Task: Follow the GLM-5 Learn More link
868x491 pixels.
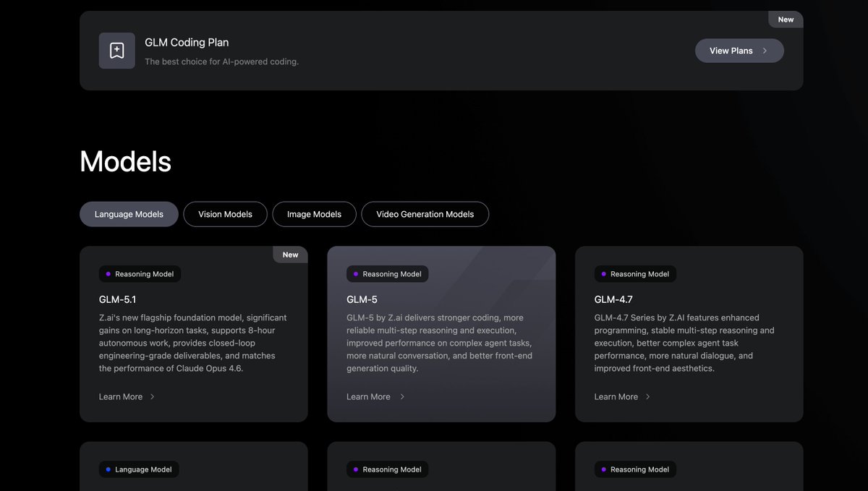Action: tap(368, 397)
